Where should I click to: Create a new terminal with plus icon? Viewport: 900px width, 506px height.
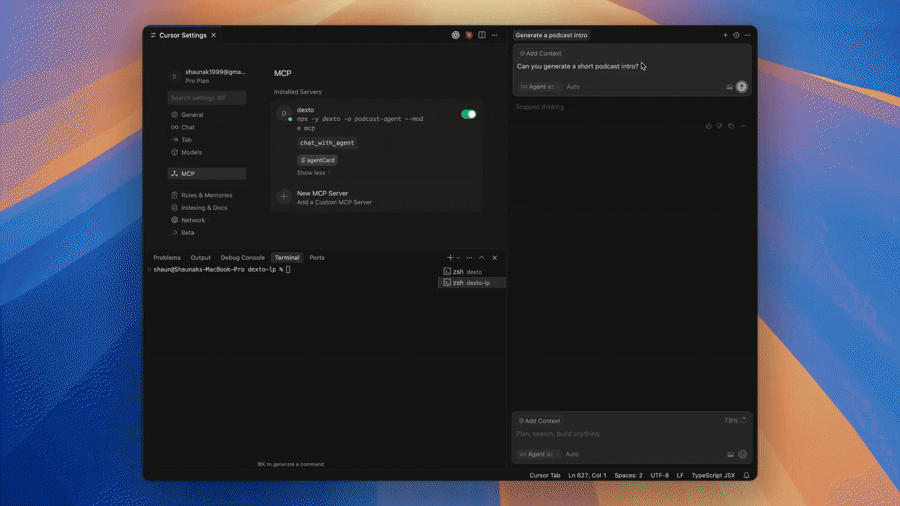[450, 258]
